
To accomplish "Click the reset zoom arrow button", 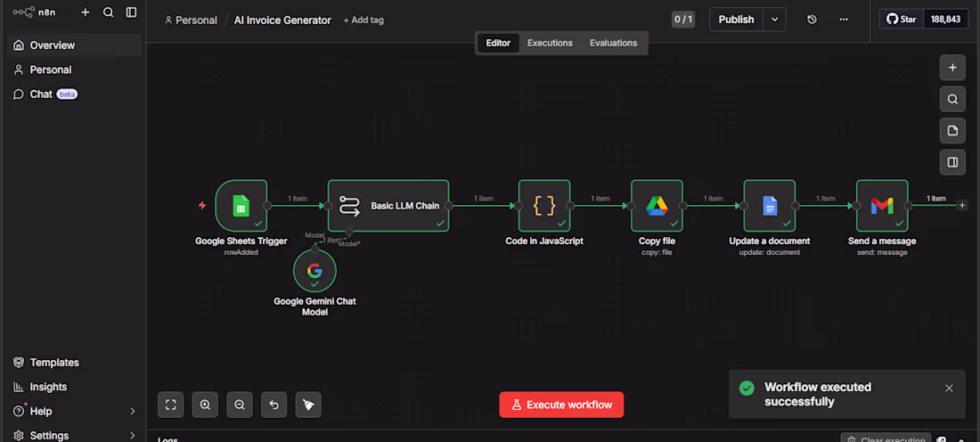I will tap(274, 405).
